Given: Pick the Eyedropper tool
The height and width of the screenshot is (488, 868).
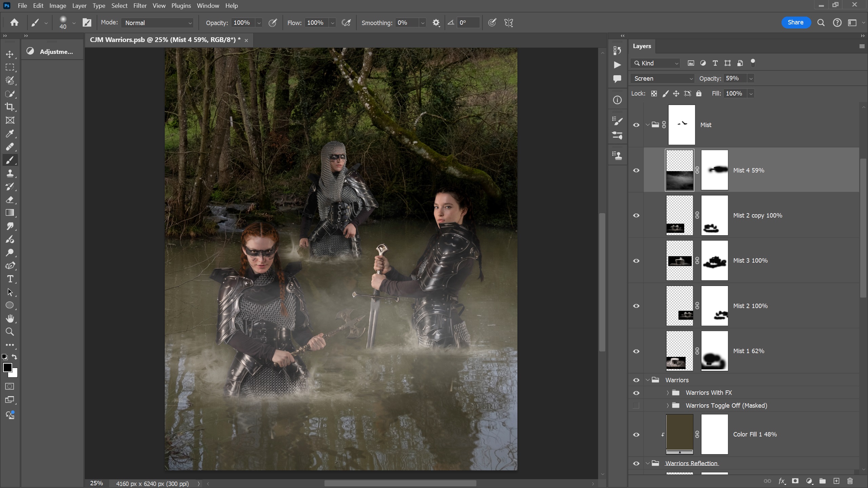Looking at the screenshot, I should point(10,134).
